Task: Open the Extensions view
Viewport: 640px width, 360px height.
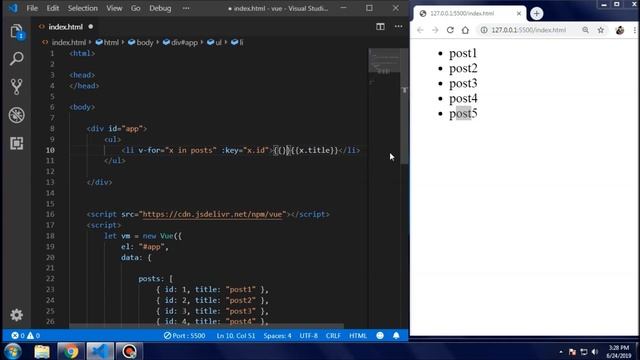Action: pyautogui.click(x=16, y=143)
